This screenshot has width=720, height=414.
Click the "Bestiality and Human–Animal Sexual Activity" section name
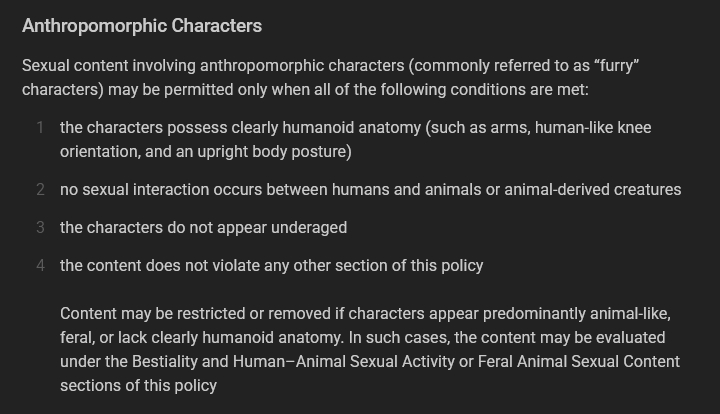pyautogui.click(x=289, y=362)
